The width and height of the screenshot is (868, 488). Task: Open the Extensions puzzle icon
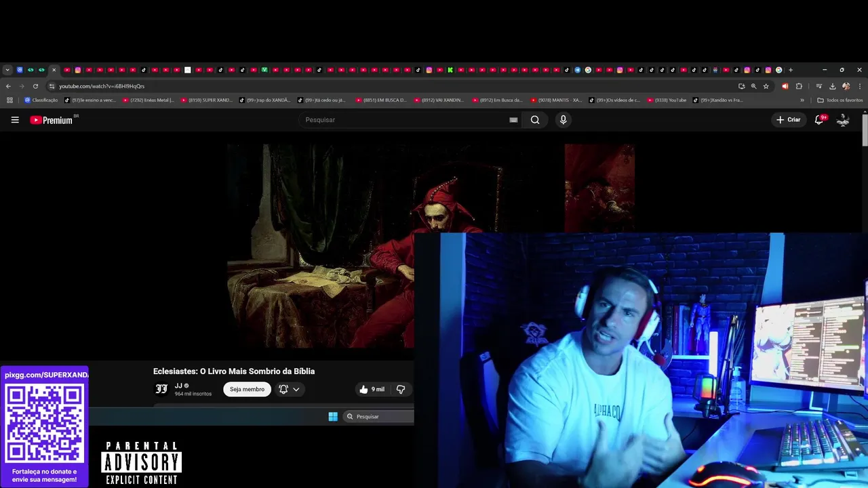point(799,86)
